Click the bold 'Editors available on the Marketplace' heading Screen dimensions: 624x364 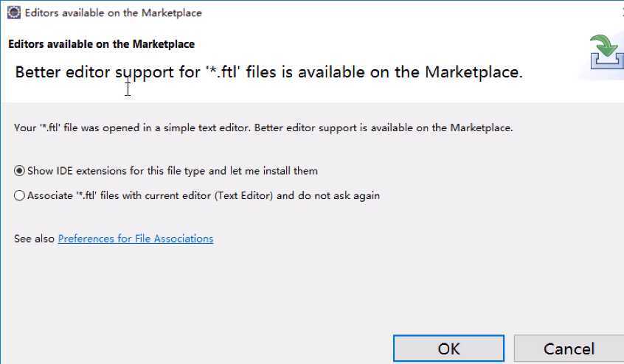tap(102, 44)
